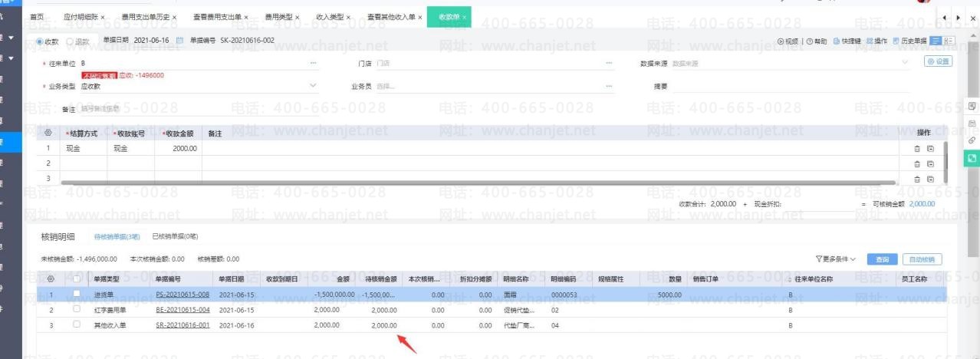980x359 pixels.
Task: Open document link PS-20210615-008
Action: 183,293
